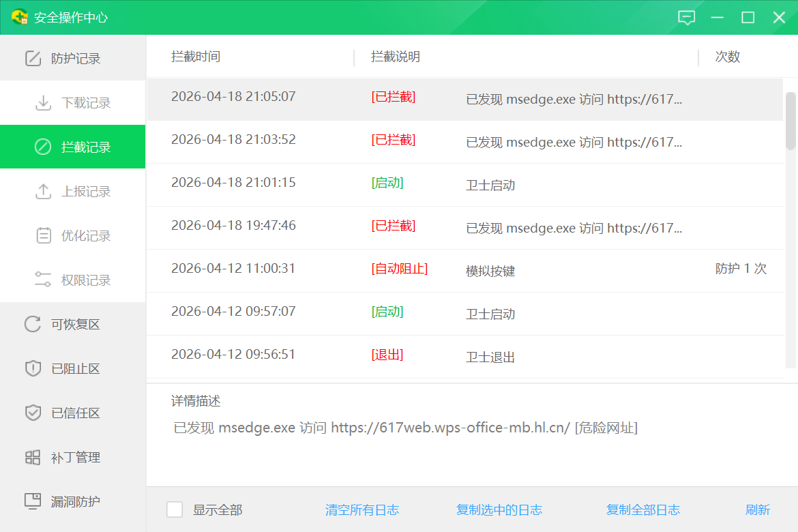The height and width of the screenshot is (532, 798).
Task: Close the 安全操作中心 window
Action: tap(779, 18)
